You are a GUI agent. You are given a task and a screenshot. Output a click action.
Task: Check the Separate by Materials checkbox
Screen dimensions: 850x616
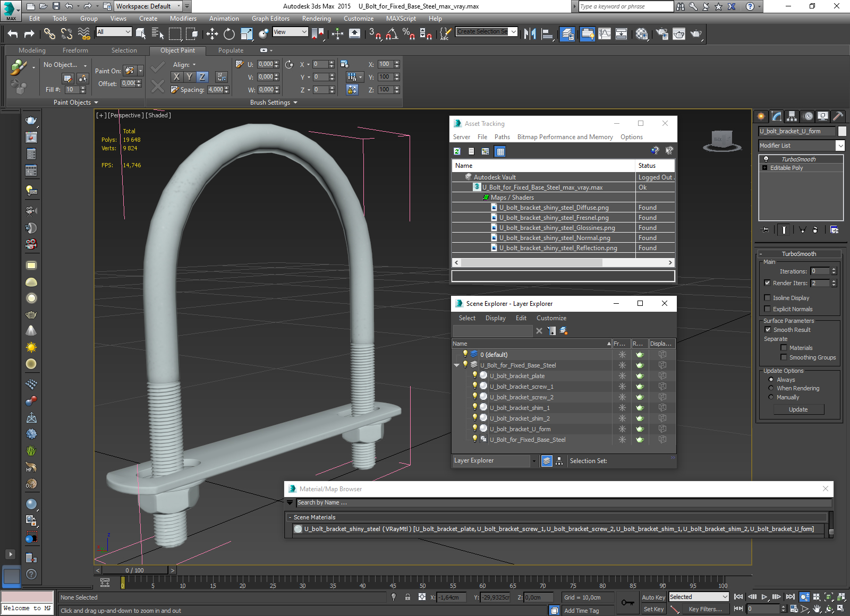[784, 348]
